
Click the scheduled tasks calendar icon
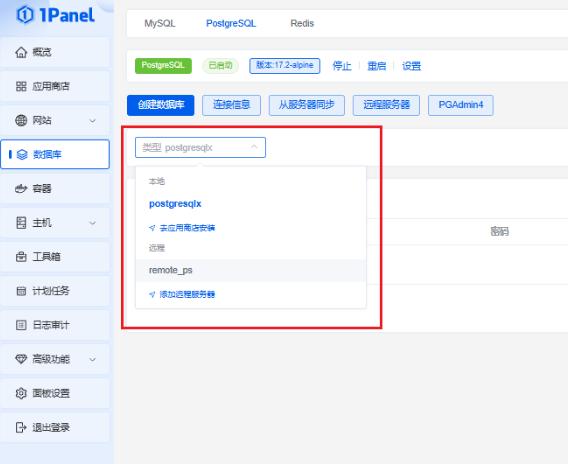pos(21,291)
